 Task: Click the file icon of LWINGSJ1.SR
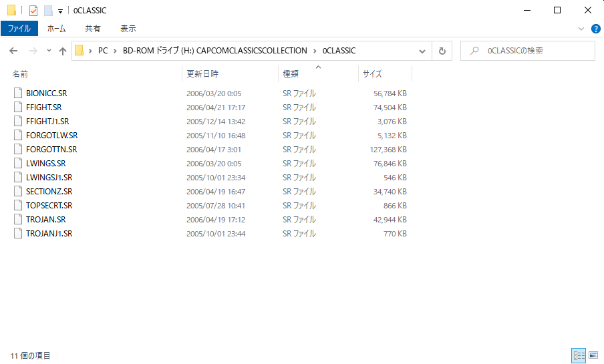pos(18,177)
